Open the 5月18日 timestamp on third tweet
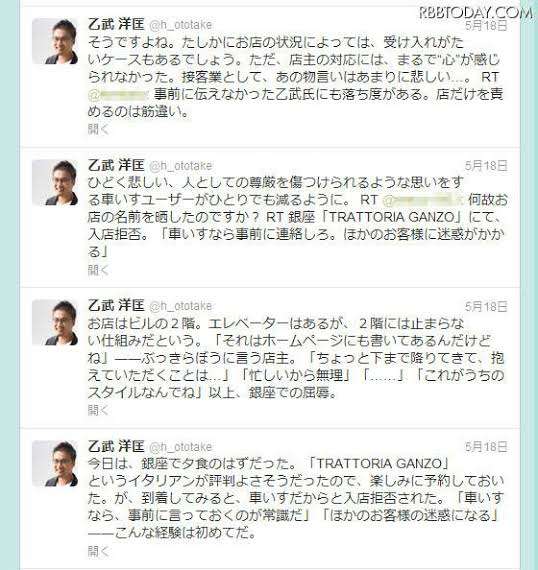 tap(486, 307)
